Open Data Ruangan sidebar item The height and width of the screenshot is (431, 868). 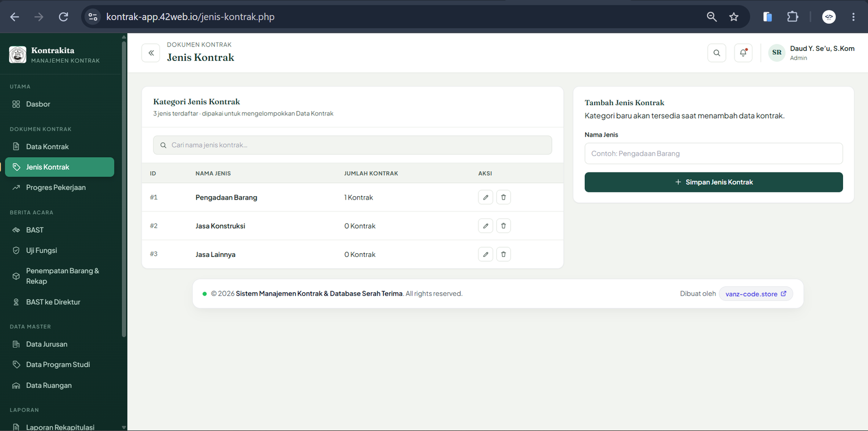pyautogui.click(x=60, y=385)
